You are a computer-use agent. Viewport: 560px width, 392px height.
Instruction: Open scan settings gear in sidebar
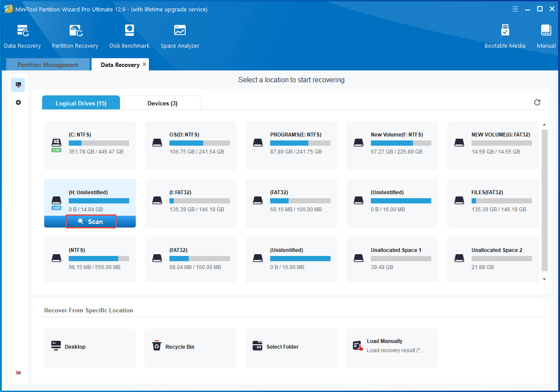coord(18,102)
